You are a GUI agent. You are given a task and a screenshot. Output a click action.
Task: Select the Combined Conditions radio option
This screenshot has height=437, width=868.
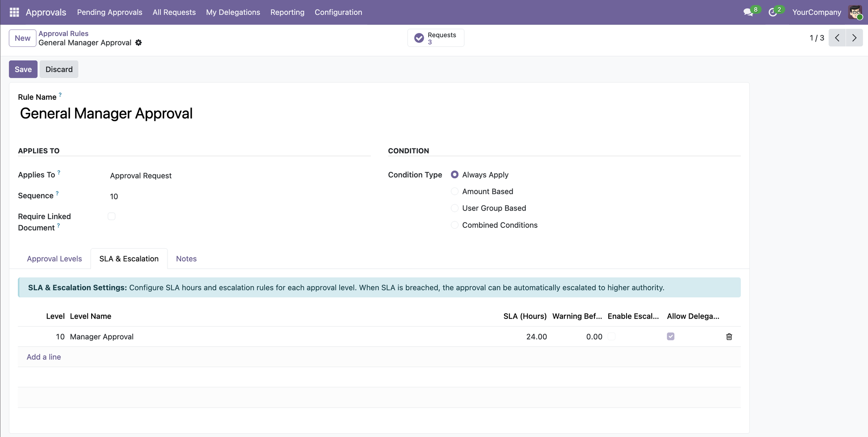pos(455,225)
